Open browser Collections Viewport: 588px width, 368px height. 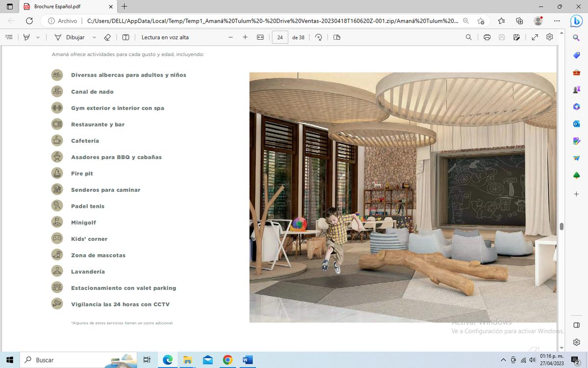520,21
